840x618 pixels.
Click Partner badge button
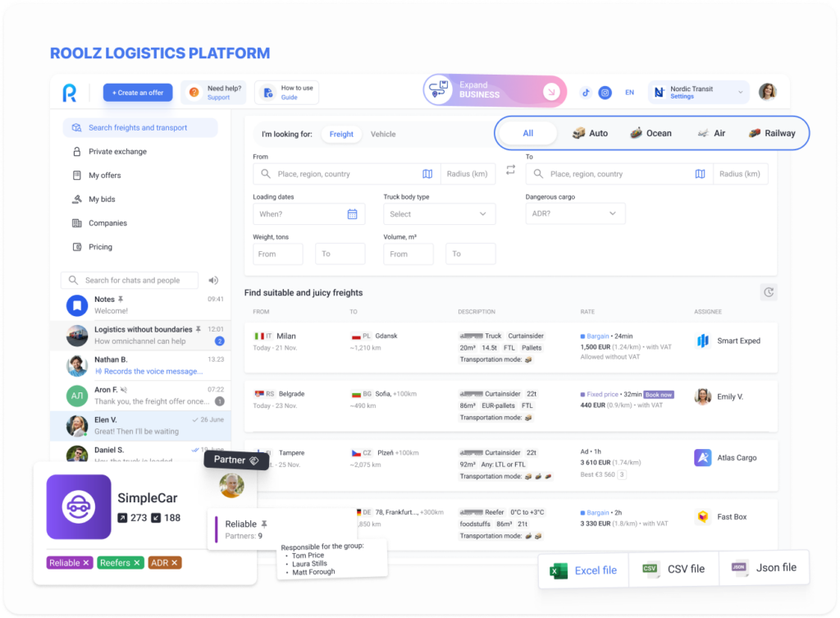pyautogui.click(x=236, y=460)
